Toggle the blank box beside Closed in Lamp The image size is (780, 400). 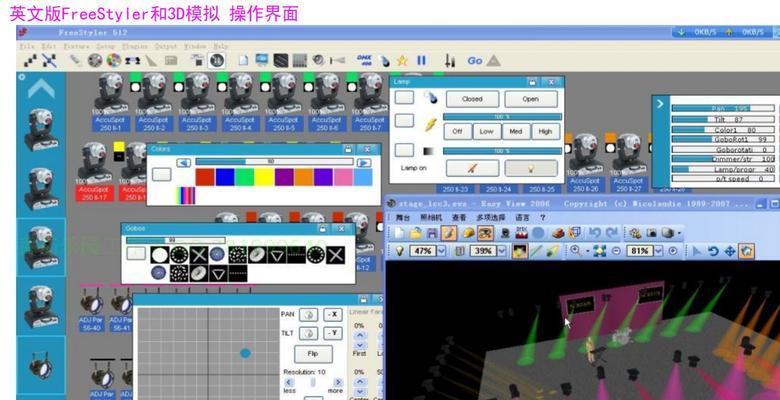pyautogui.click(x=404, y=98)
